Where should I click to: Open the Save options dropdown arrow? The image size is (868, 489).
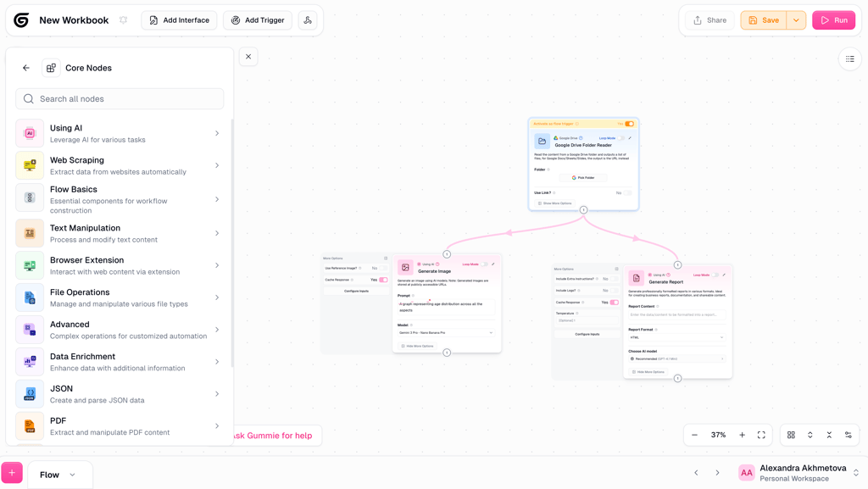click(796, 20)
